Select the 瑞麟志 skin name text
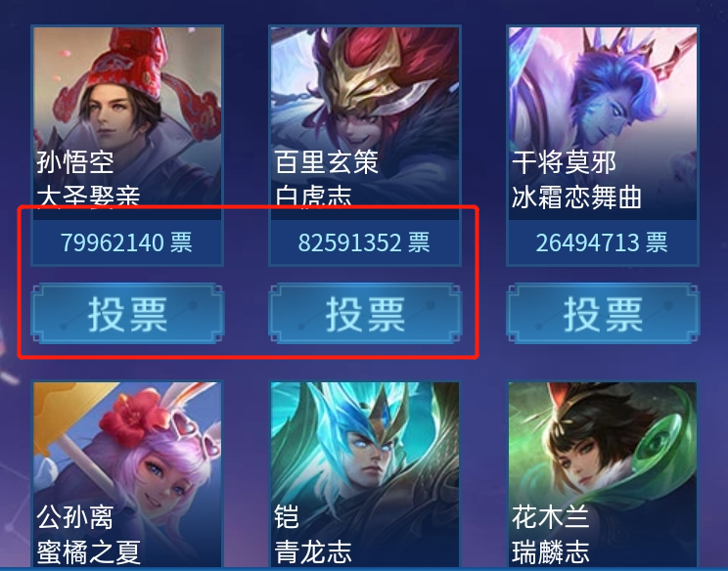 tap(551, 552)
